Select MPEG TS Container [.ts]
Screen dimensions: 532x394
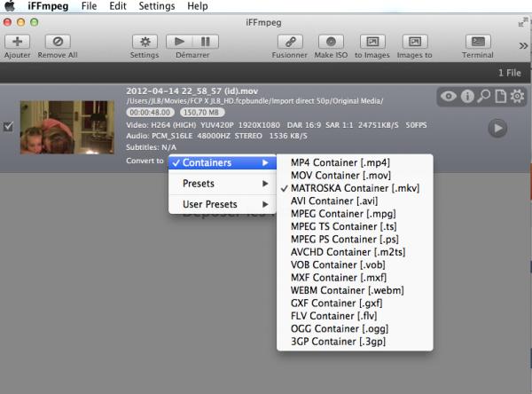355,226
